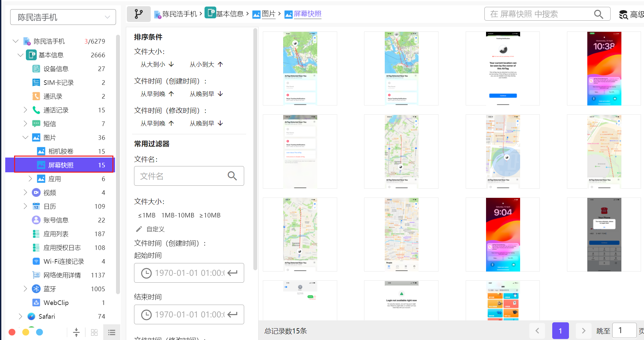Open the 10:38 lock screen screenshot thumbnail
The width and height of the screenshot is (644, 340).
(604, 68)
